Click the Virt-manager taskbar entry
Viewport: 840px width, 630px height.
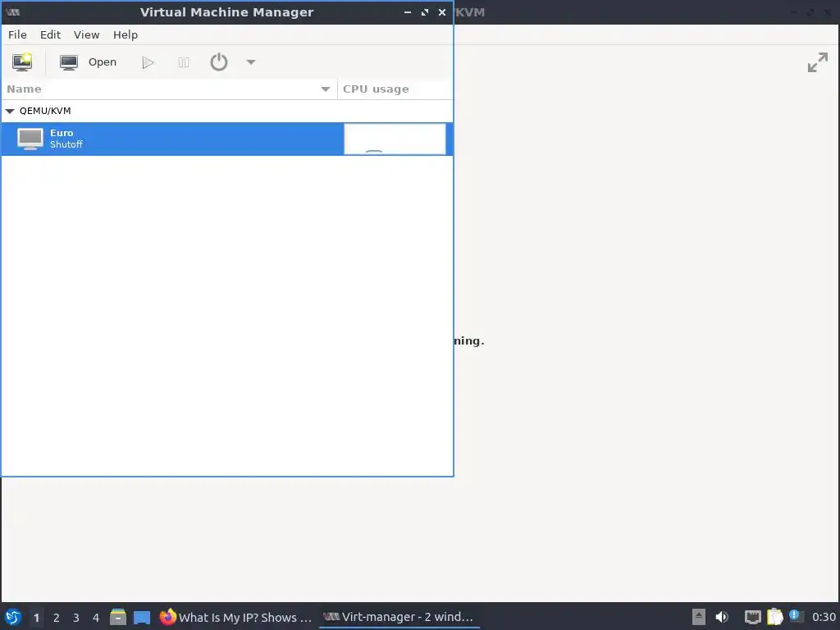pyautogui.click(x=399, y=617)
